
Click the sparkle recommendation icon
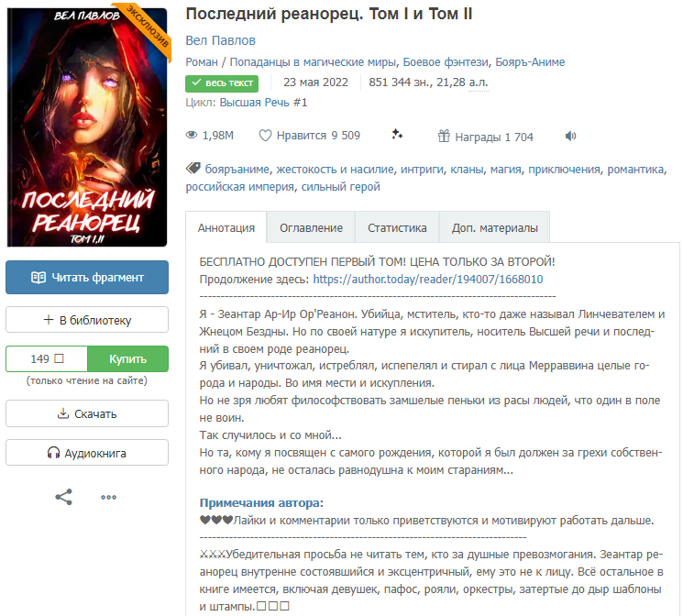point(397,134)
